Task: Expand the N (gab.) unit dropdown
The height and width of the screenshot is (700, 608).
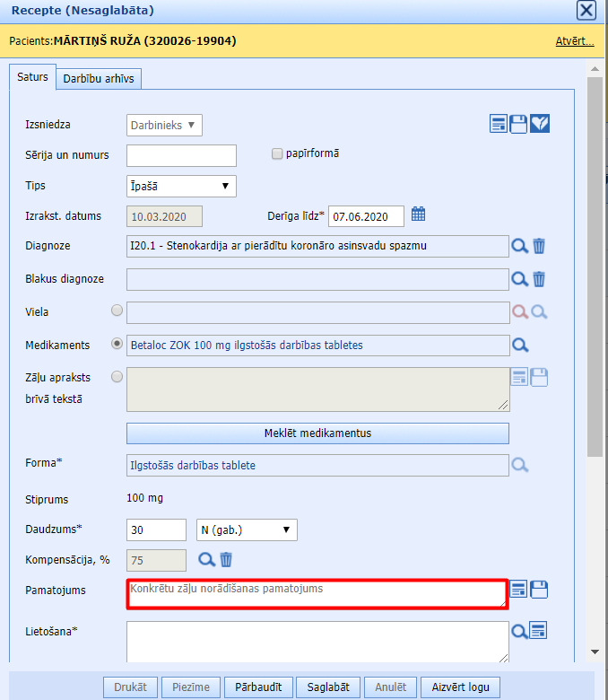Action: click(247, 529)
